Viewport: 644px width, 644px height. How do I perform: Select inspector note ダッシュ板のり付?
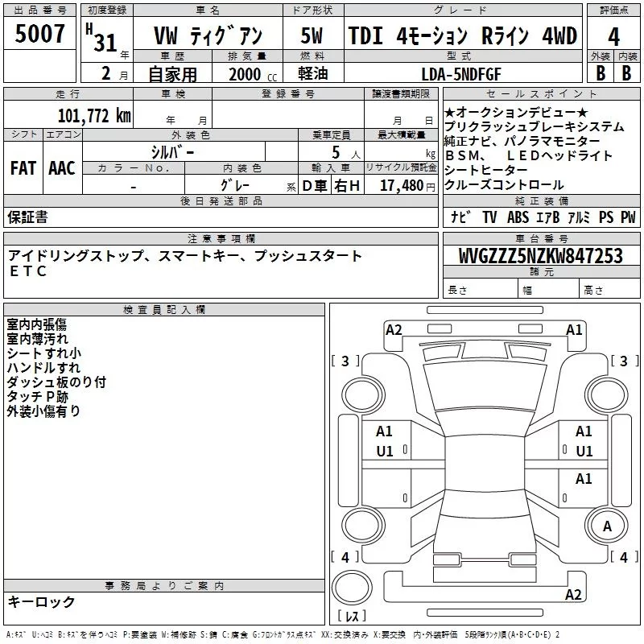pyautogui.click(x=56, y=382)
